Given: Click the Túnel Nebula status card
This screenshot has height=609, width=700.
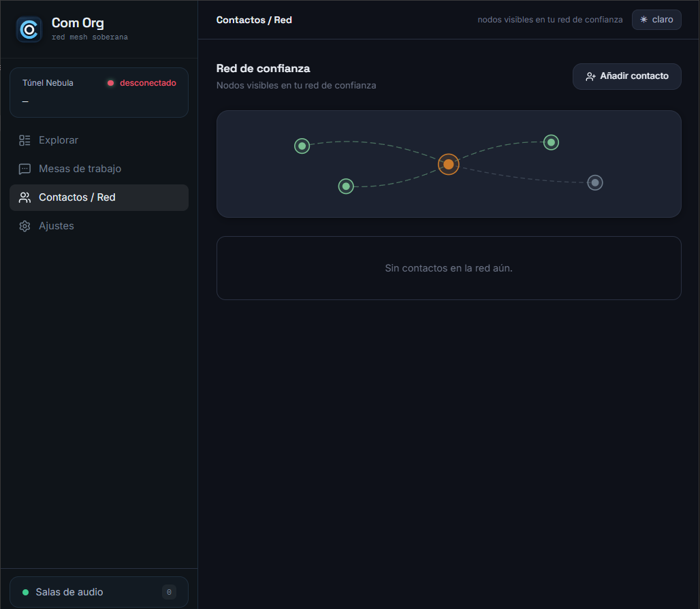Looking at the screenshot, I should pyautogui.click(x=99, y=93).
